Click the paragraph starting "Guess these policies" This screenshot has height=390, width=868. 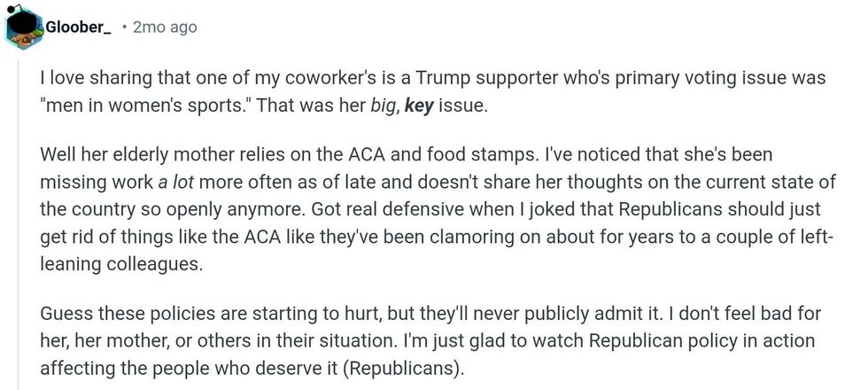pos(425,341)
